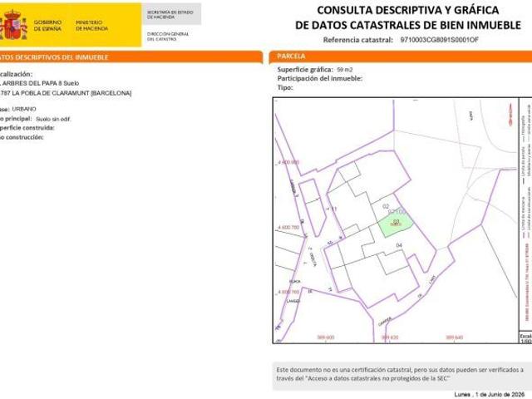Click the 'MINISTERIO DE HACIENDA' text
Viewport: 532px width, 399px height.
coord(92,26)
